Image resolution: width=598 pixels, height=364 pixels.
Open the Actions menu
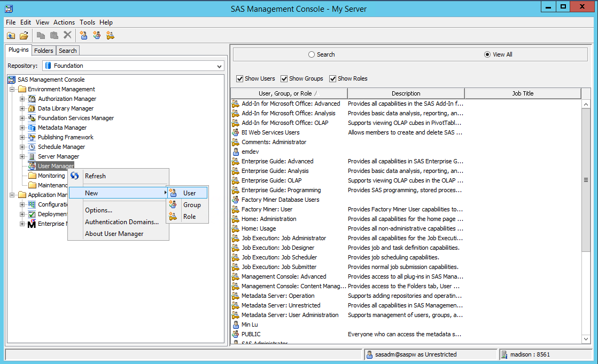(64, 22)
